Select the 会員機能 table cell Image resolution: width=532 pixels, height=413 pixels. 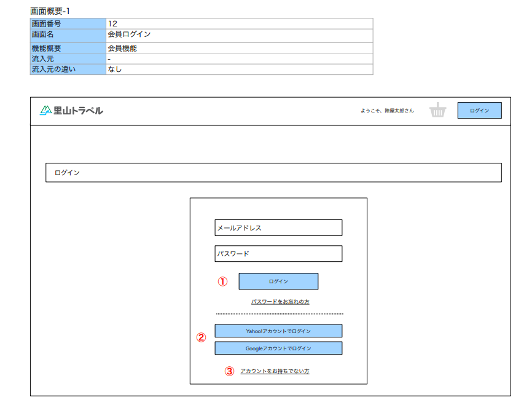239,48
